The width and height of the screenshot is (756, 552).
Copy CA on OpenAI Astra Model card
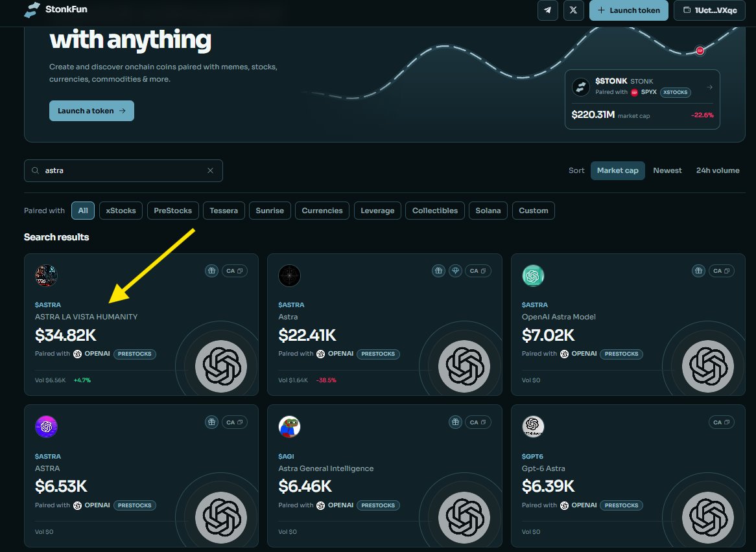pyautogui.click(x=722, y=271)
